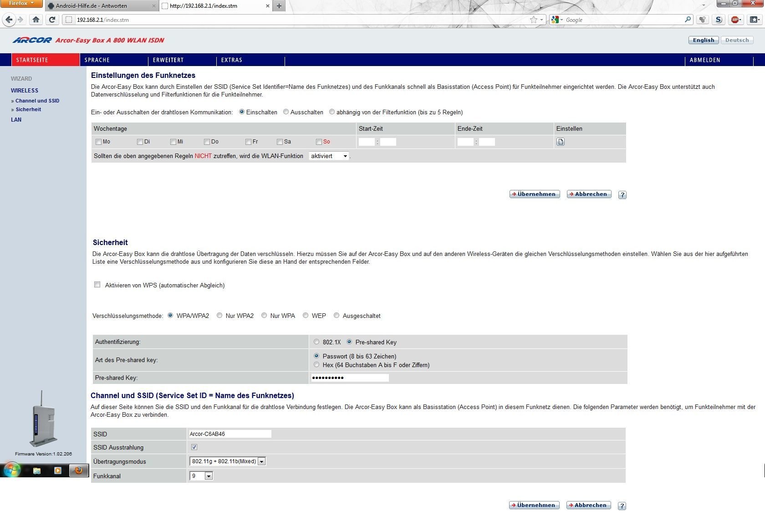Open LAN sidebar section
The image size is (765, 532).
16,120
